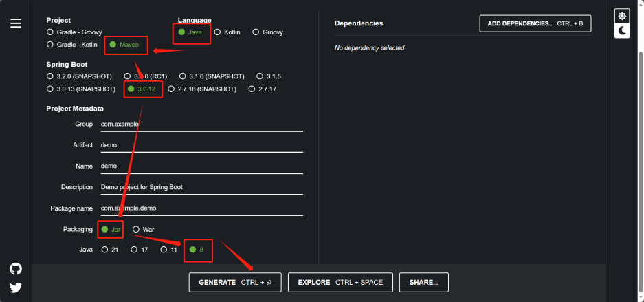Viewport: 644px width, 302px height.
Task: Edit the Group field com.example
Action: (x=201, y=124)
